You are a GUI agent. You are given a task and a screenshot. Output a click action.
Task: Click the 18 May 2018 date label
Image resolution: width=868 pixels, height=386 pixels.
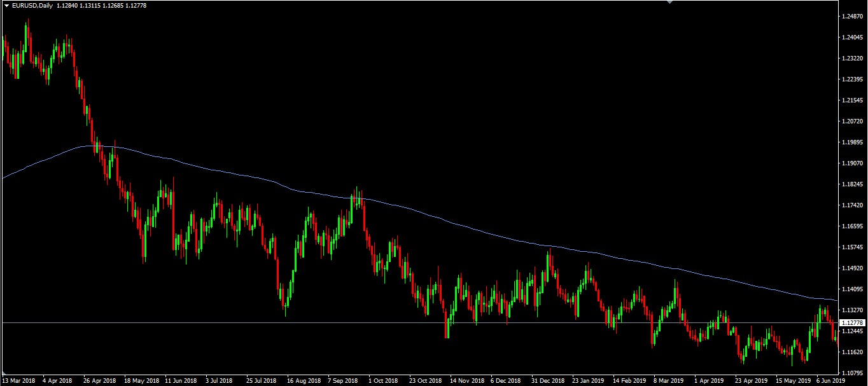point(142,381)
